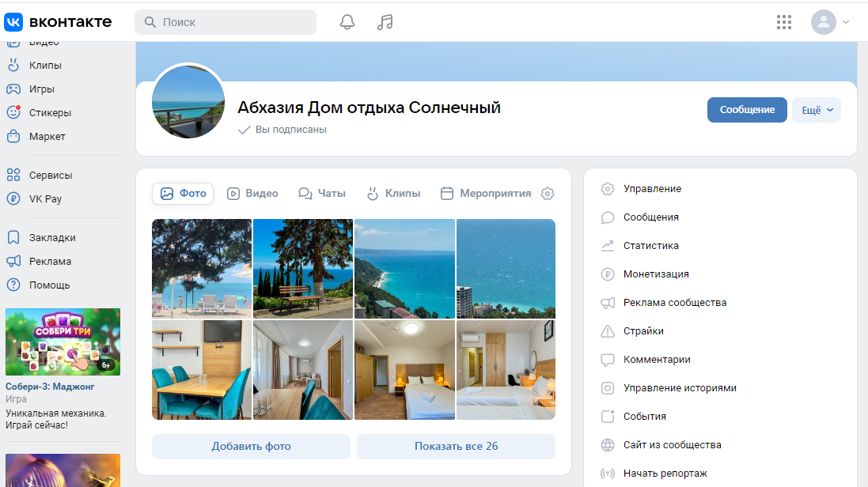Viewport: 868px width, 487px height.
Task: Select the Чаты tab
Action: [322, 194]
